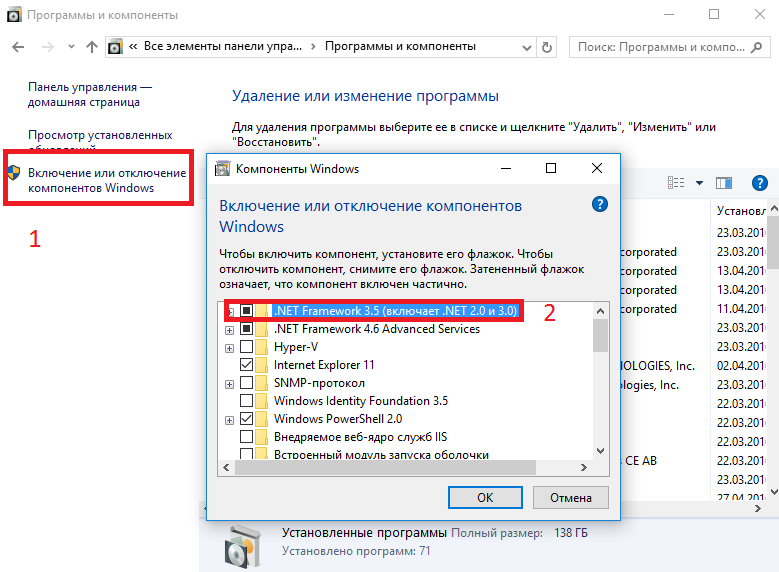Open help in Programs and Features window
Viewport: 779px width, 572px height.
coord(760,183)
